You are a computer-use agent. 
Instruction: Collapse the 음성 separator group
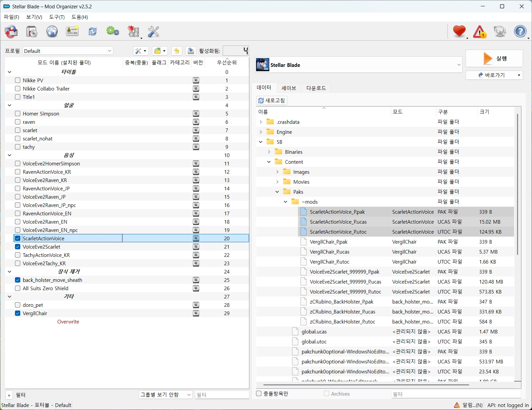point(10,155)
